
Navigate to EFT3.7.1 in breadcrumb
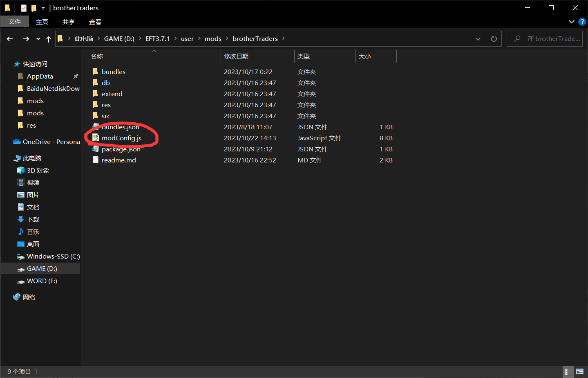(157, 39)
